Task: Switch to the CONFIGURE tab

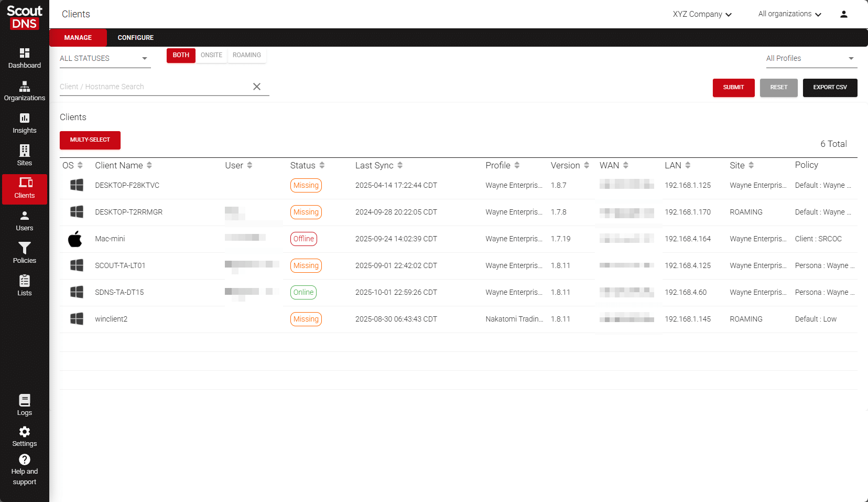Action: pyautogui.click(x=135, y=37)
